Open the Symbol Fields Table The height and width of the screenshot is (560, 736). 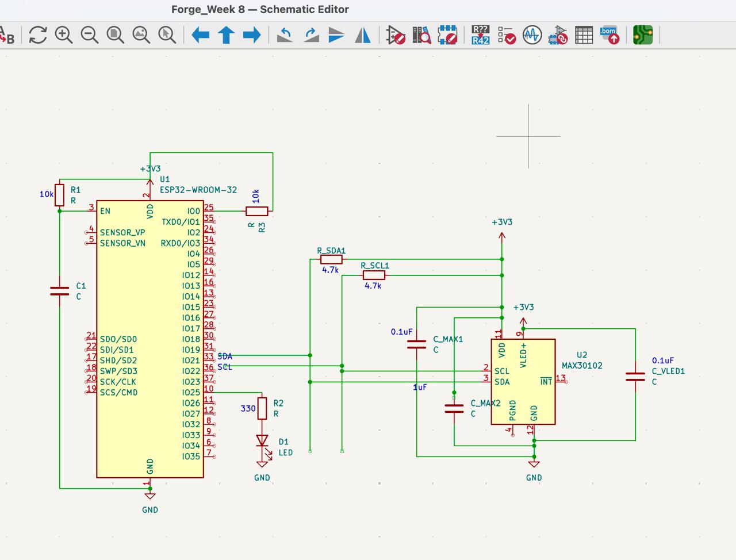click(584, 35)
